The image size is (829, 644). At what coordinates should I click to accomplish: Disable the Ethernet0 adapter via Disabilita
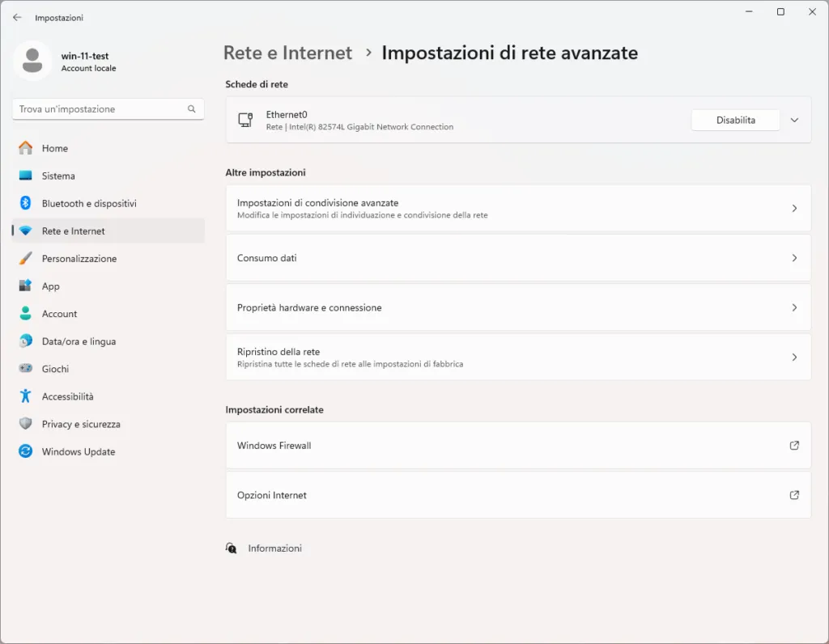pyautogui.click(x=734, y=119)
